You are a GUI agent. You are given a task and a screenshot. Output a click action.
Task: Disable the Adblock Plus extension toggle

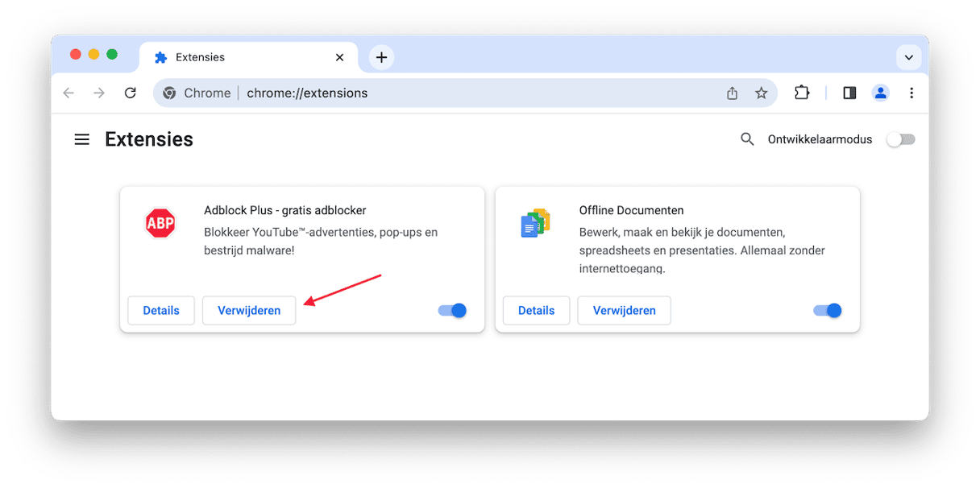[452, 311]
